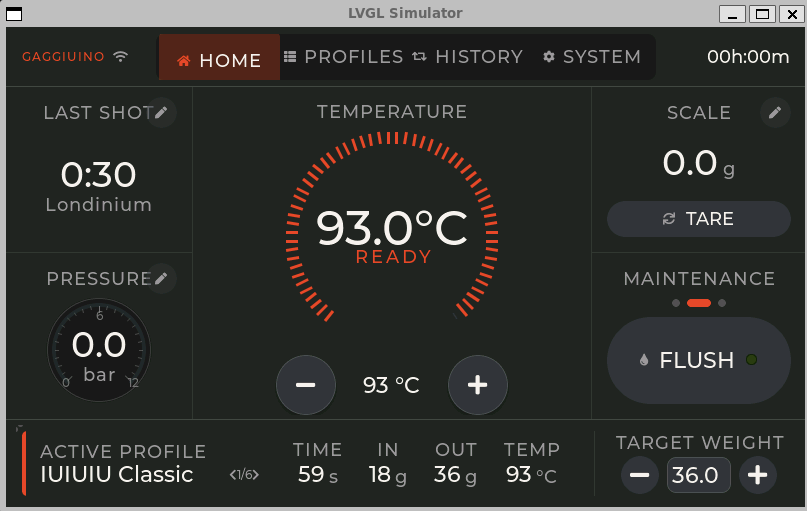Click the IN 18 g value
Viewport: 807px width, 511px height.
point(388,475)
